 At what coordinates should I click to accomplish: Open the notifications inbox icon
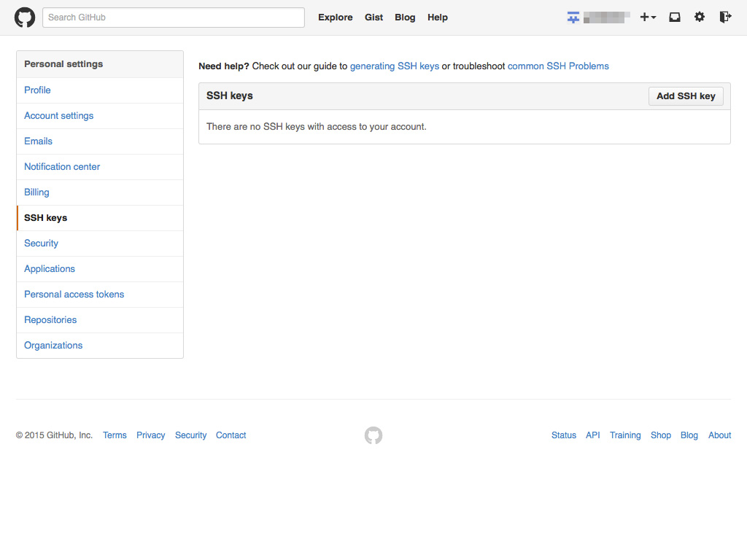pos(675,17)
